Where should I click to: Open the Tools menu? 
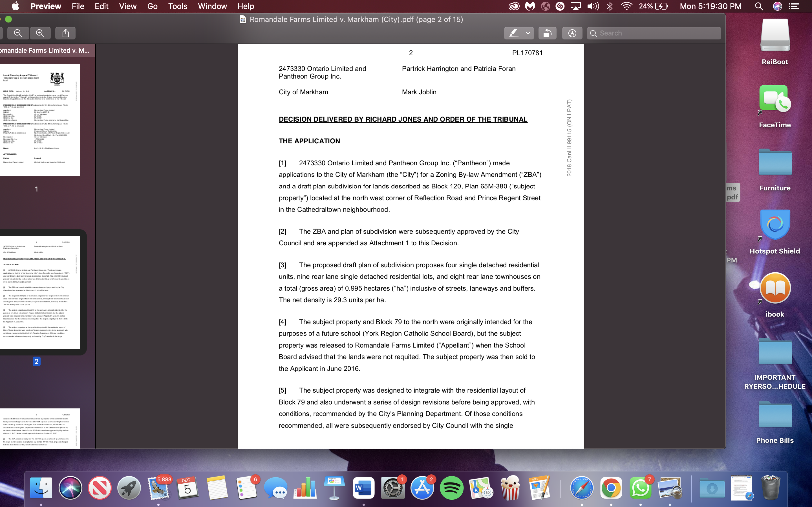coord(178,6)
